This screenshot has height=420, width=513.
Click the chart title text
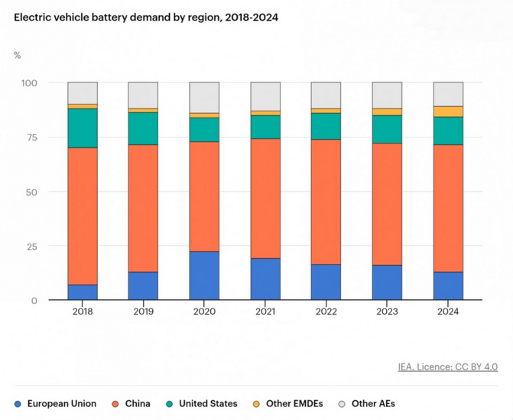pos(146,17)
